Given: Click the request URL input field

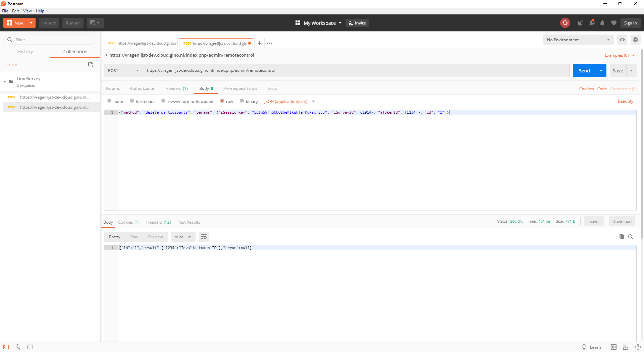Looking at the screenshot, I should point(356,70).
